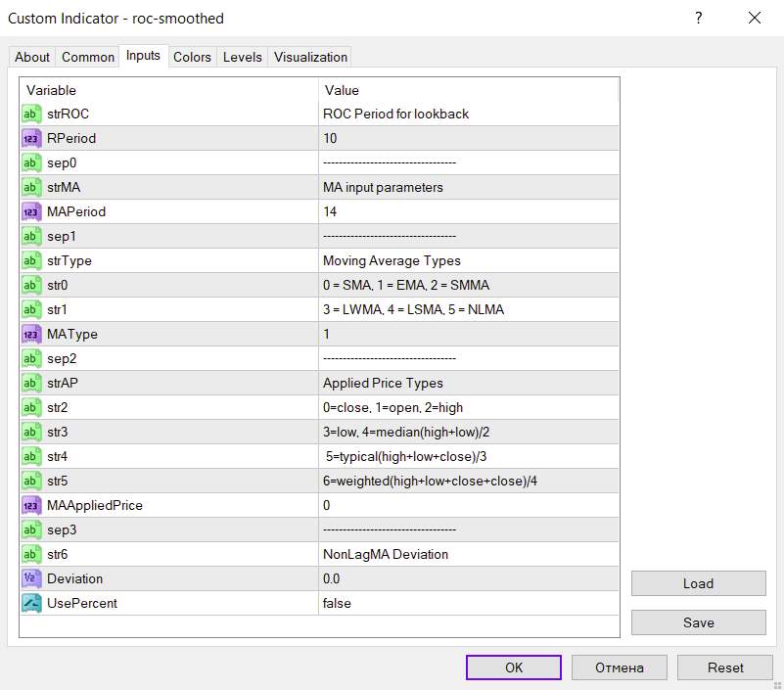Image resolution: width=784 pixels, height=690 pixels.
Task: Click the string icon beside str3
Action: pos(31,433)
